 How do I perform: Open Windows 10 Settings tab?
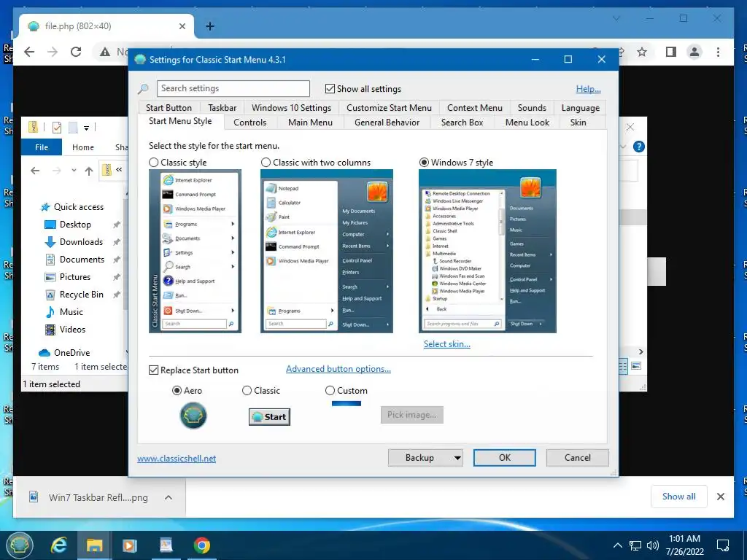(291, 108)
